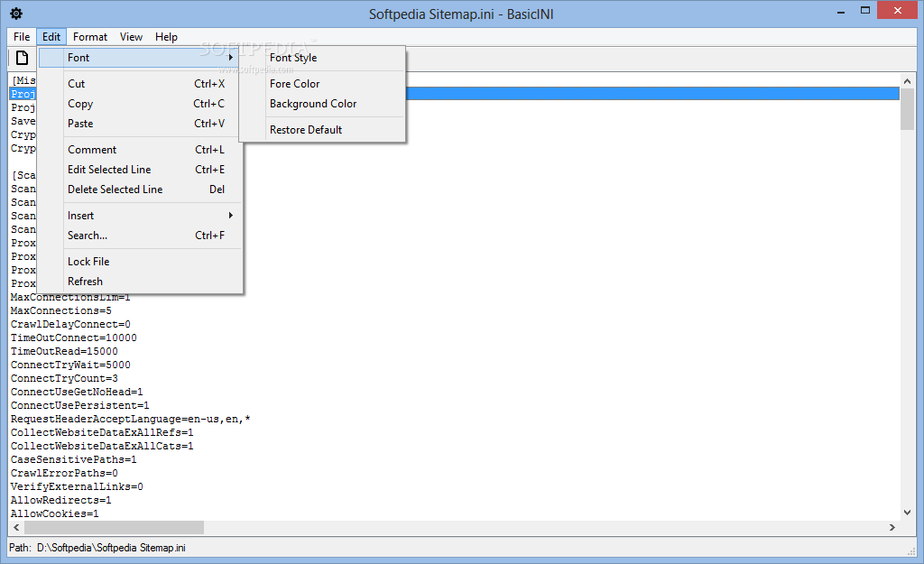Select Copy from the Edit menu

(x=140, y=104)
